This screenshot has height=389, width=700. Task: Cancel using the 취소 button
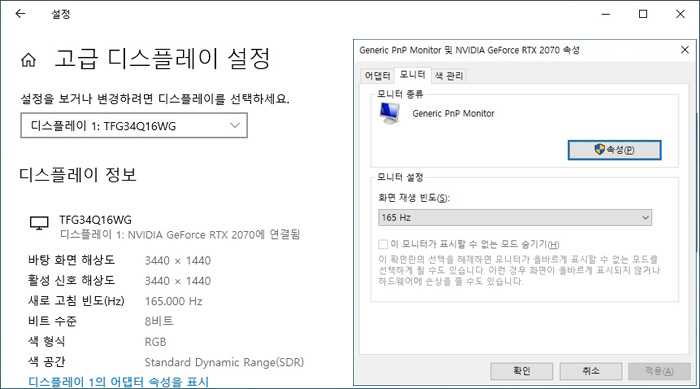[x=591, y=371]
